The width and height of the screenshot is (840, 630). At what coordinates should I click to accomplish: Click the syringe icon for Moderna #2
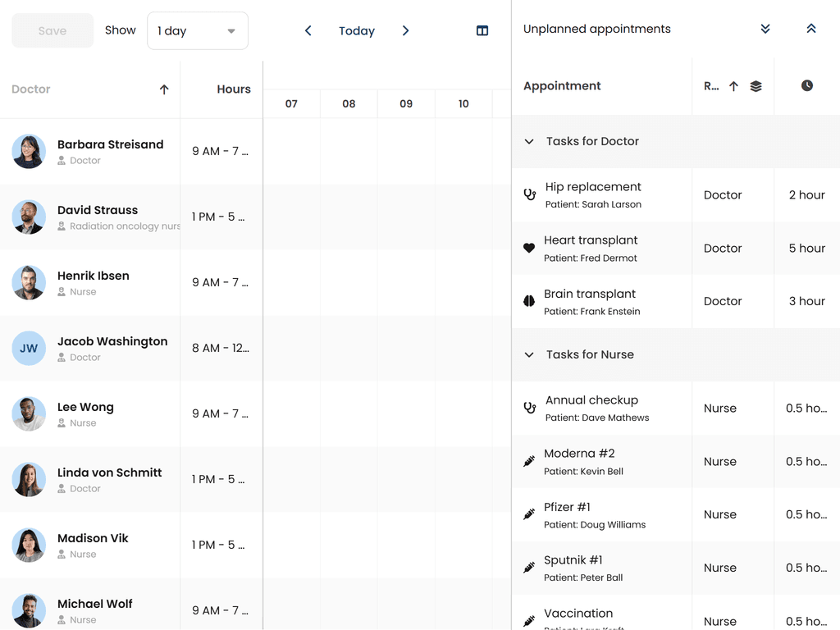529,462
